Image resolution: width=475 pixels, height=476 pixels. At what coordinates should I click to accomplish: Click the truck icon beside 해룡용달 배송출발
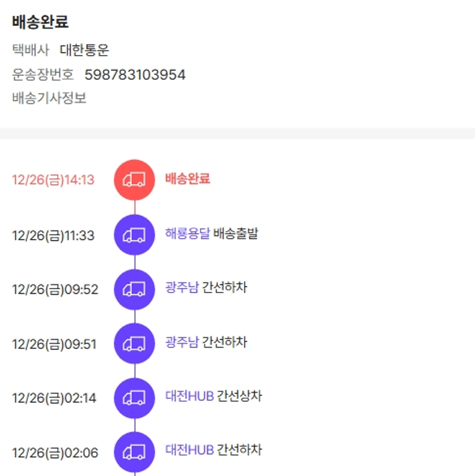[x=134, y=235]
